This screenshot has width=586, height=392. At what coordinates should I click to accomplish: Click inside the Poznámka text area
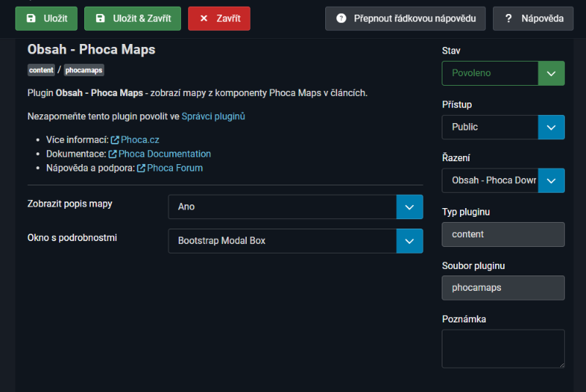[x=502, y=348]
